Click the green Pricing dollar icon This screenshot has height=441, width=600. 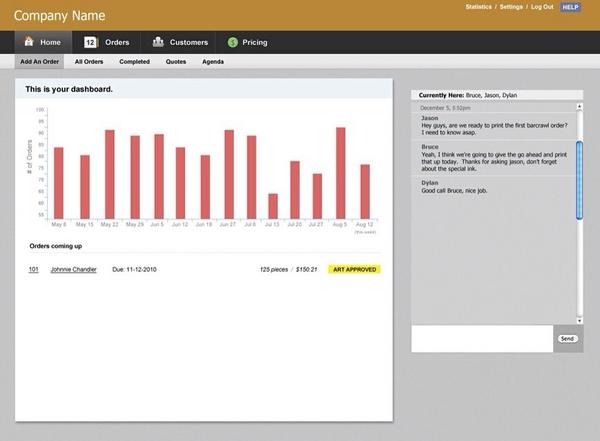[x=233, y=42]
